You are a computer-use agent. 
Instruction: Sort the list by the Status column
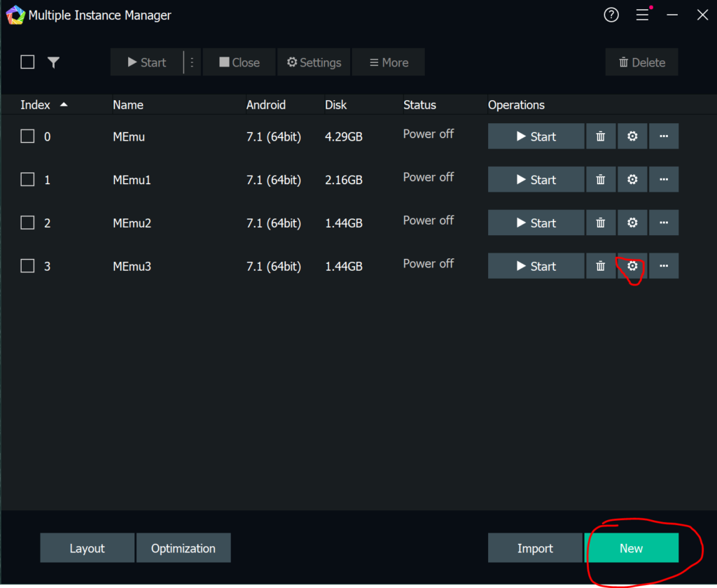[420, 105]
